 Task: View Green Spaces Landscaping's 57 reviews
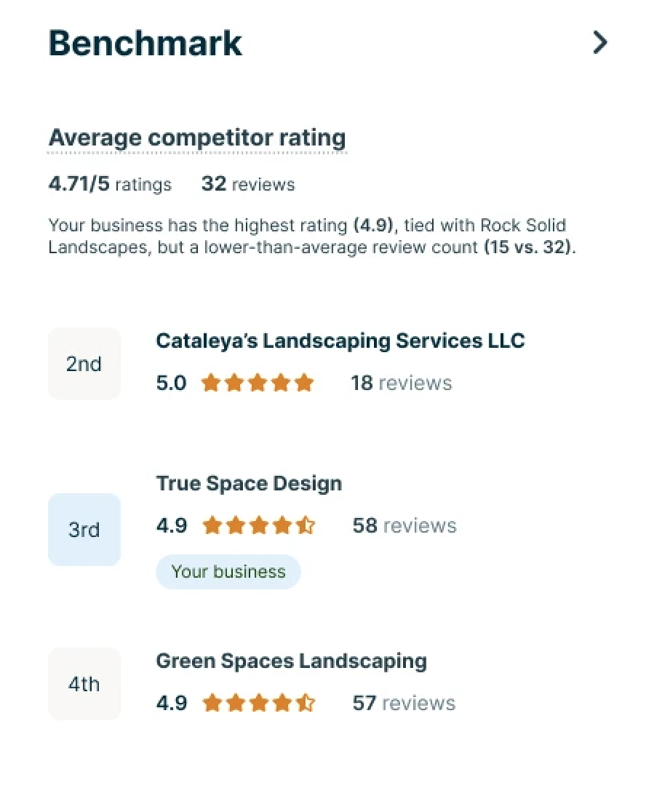(404, 703)
